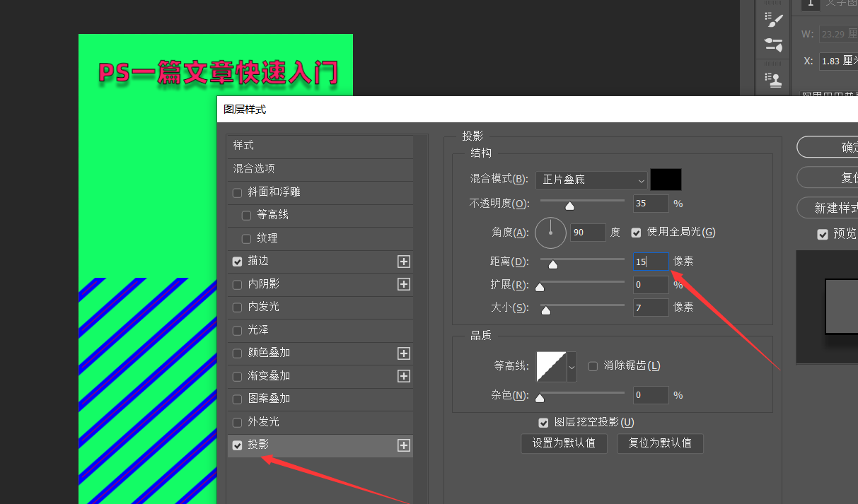Viewport: 858px width, 504px height.
Task: Focus the 大小 value field showing 7
Action: (651, 307)
